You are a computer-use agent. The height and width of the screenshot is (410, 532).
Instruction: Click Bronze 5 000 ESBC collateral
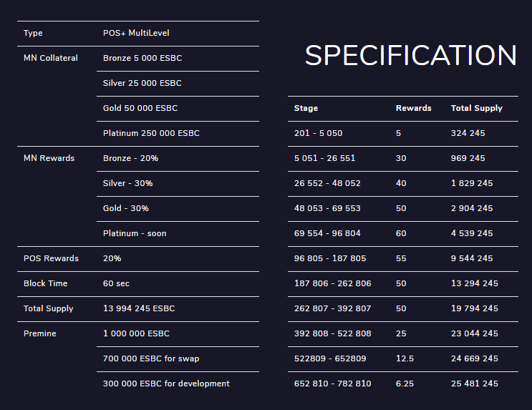[x=142, y=58]
